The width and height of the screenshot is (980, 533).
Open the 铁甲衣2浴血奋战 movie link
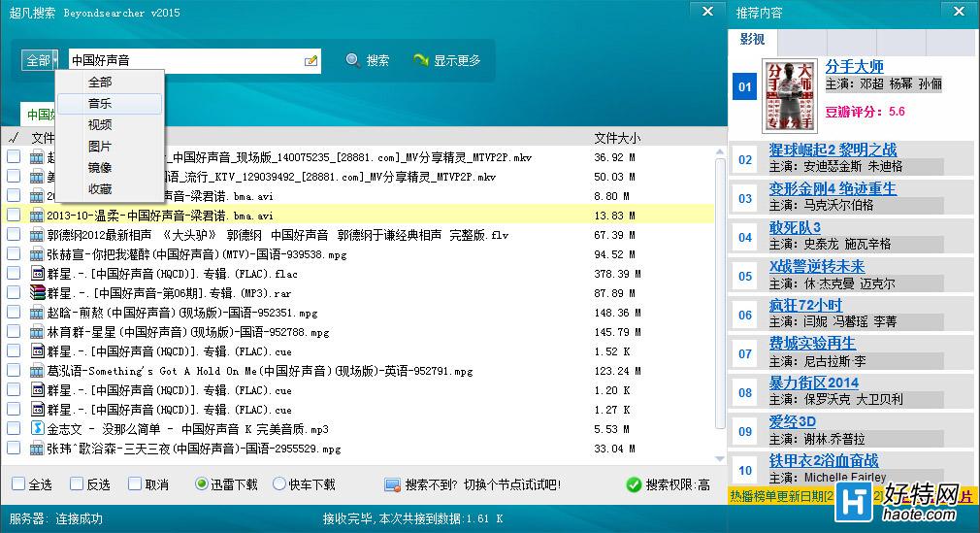point(824,460)
